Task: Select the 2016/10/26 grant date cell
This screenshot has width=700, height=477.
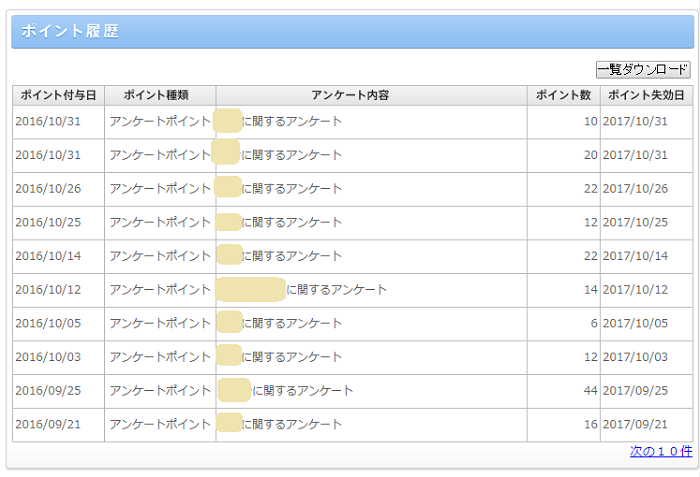Action: click(48, 188)
